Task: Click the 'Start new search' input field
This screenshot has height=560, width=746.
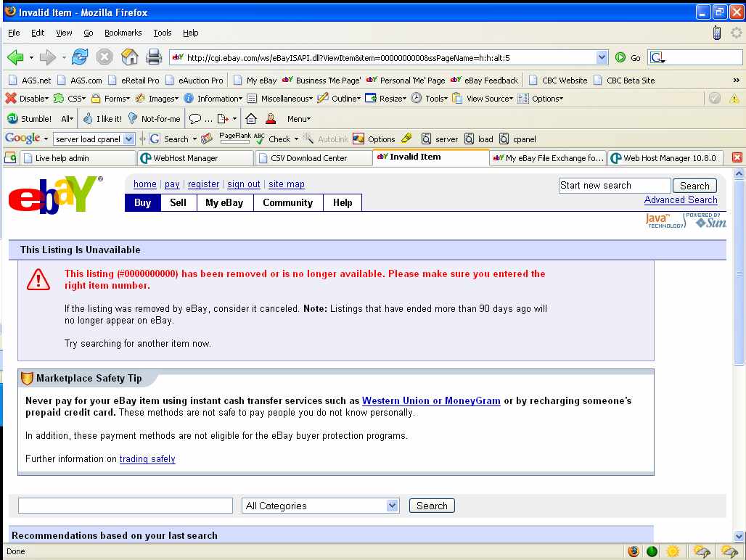Action: click(x=614, y=186)
